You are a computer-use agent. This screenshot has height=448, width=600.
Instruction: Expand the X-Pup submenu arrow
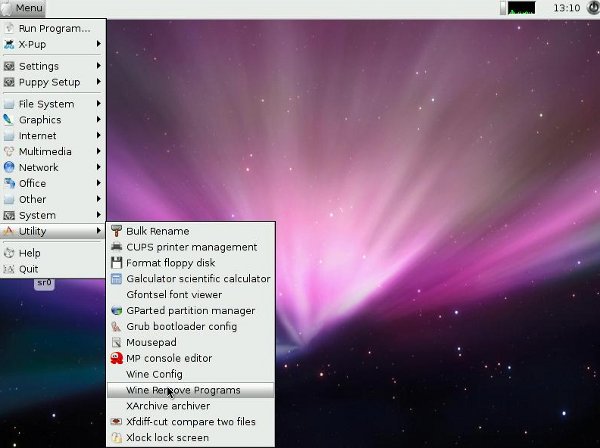[99, 44]
